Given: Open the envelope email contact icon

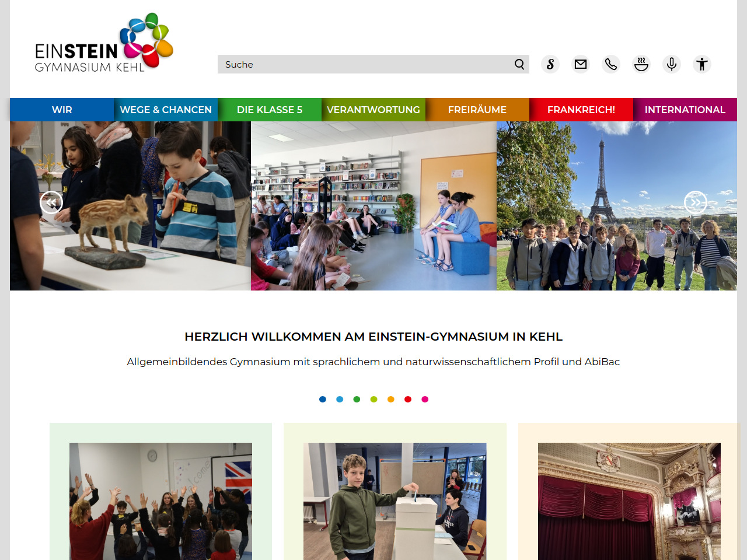Looking at the screenshot, I should 581,64.
